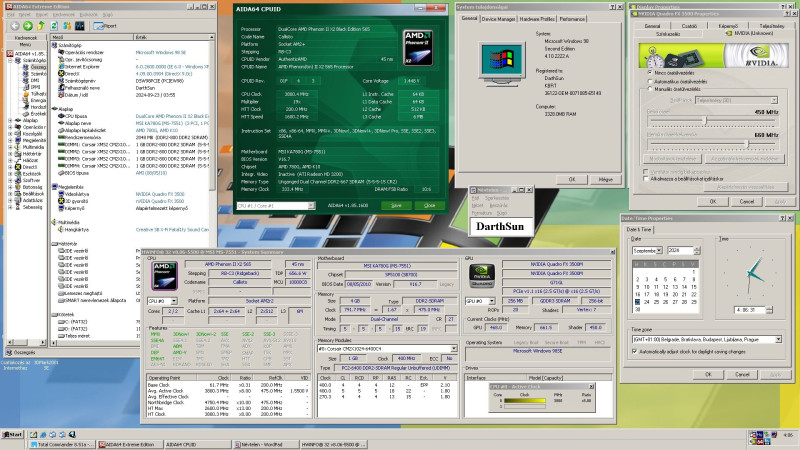Click the AIDA64 horizontal scrollbar at bottom

[26, 342]
